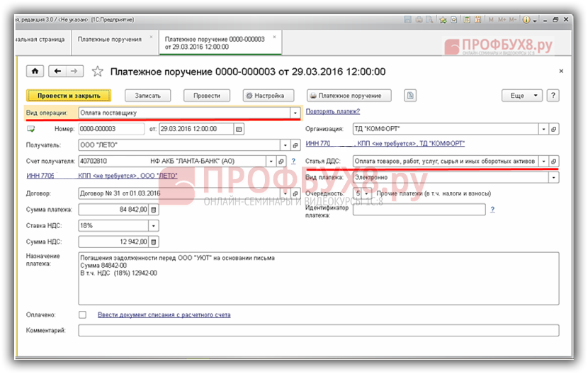
Task: Open the Еще menu
Action: (x=521, y=96)
